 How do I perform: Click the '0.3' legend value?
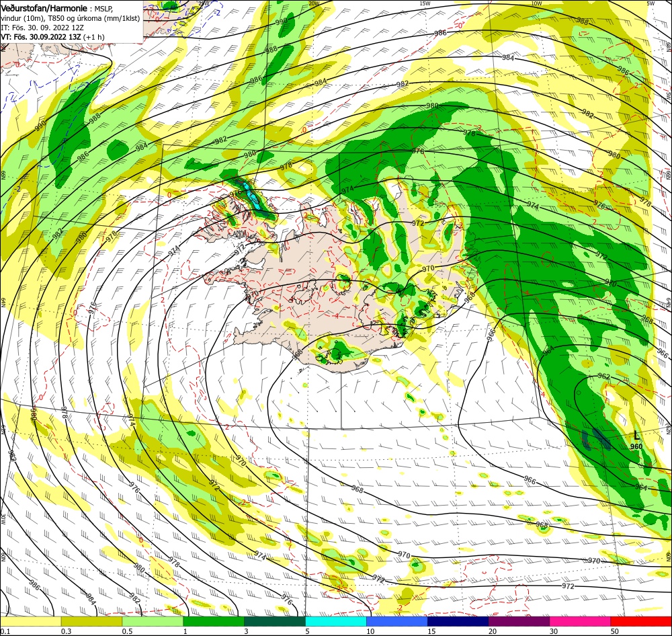(67, 631)
